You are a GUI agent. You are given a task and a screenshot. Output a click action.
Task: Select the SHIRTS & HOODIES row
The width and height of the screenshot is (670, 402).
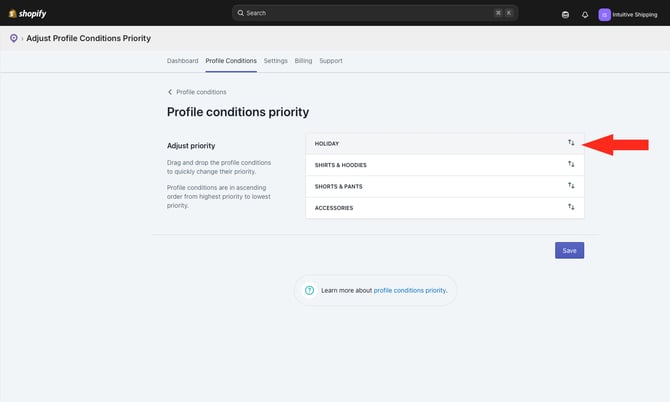tap(445, 165)
